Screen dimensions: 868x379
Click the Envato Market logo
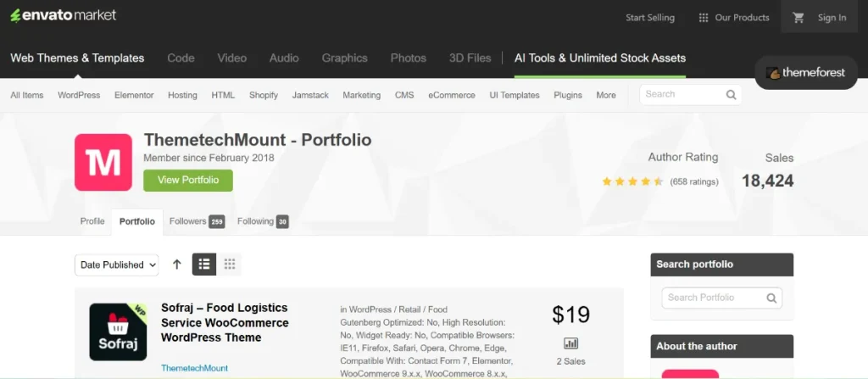[x=63, y=15]
